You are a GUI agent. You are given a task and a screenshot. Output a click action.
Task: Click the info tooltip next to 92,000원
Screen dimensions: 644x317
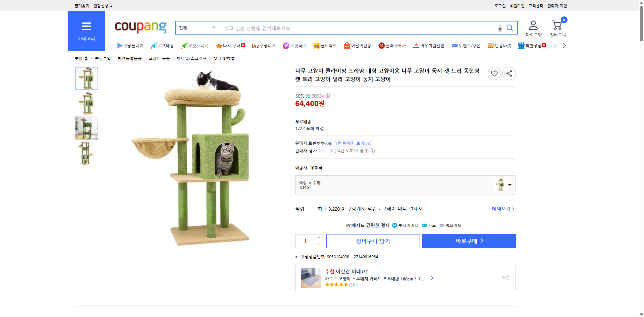327,96
